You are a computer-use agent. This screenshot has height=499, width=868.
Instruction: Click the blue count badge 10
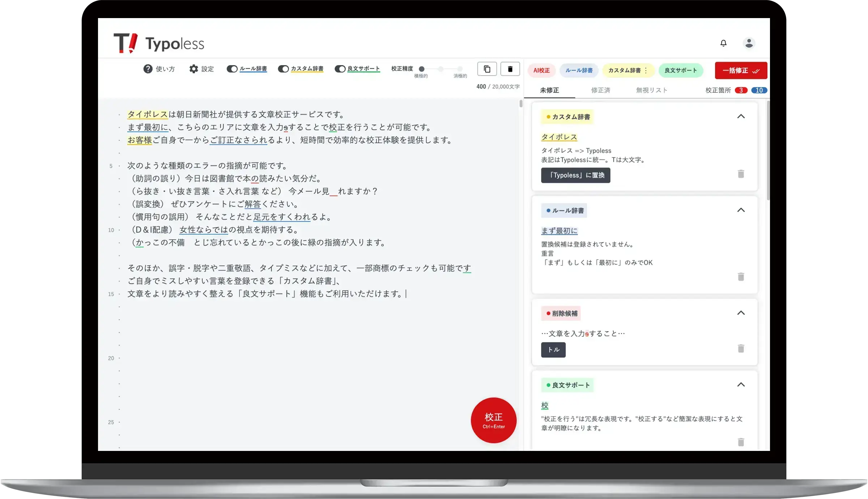[759, 90]
